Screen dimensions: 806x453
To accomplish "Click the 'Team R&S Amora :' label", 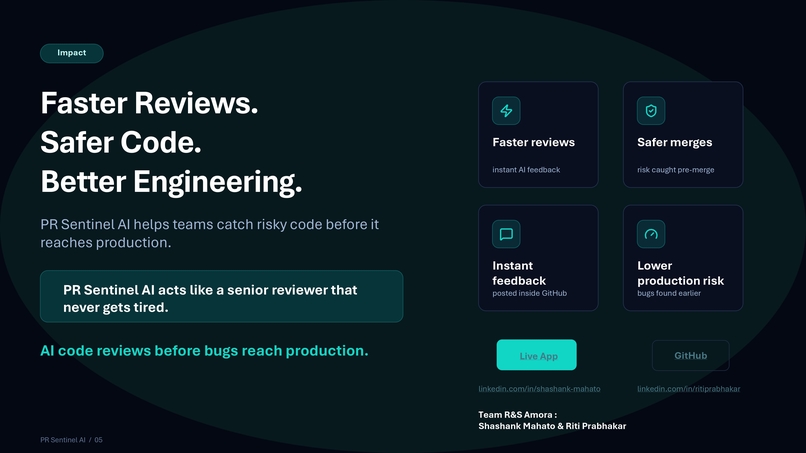I will coord(518,414).
